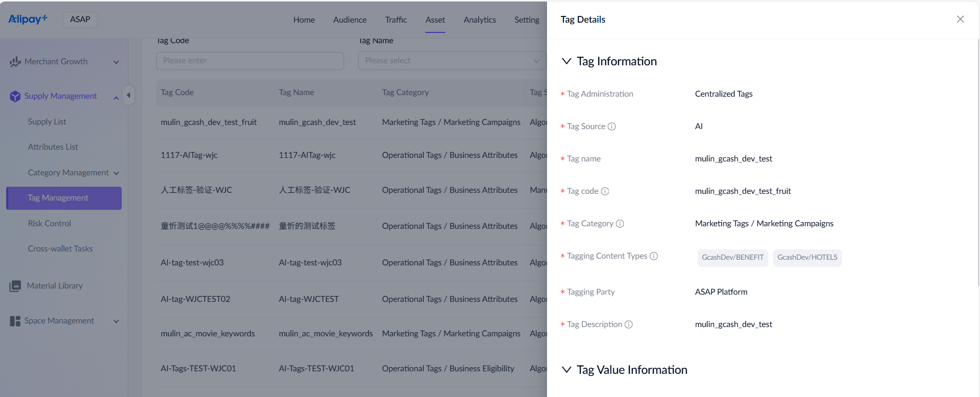Go to Attributes List
Viewport: 980px width, 397px height.
click(53, 147)
